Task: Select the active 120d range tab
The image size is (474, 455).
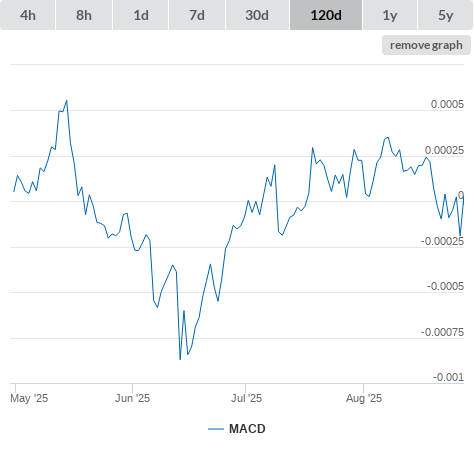Action: (x=326, y=15)
